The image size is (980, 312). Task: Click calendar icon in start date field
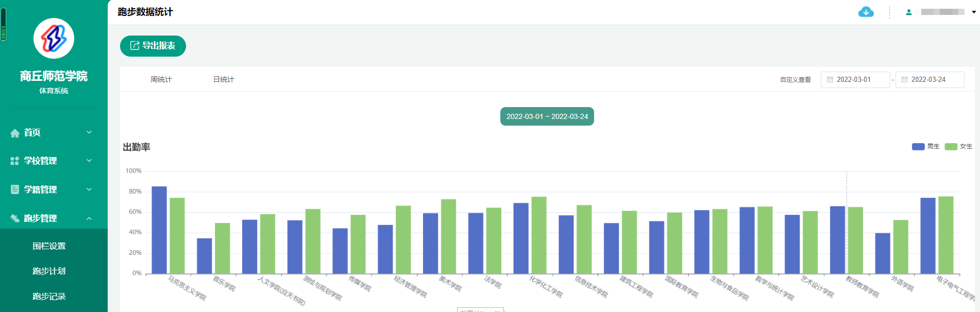pos(830,80)
